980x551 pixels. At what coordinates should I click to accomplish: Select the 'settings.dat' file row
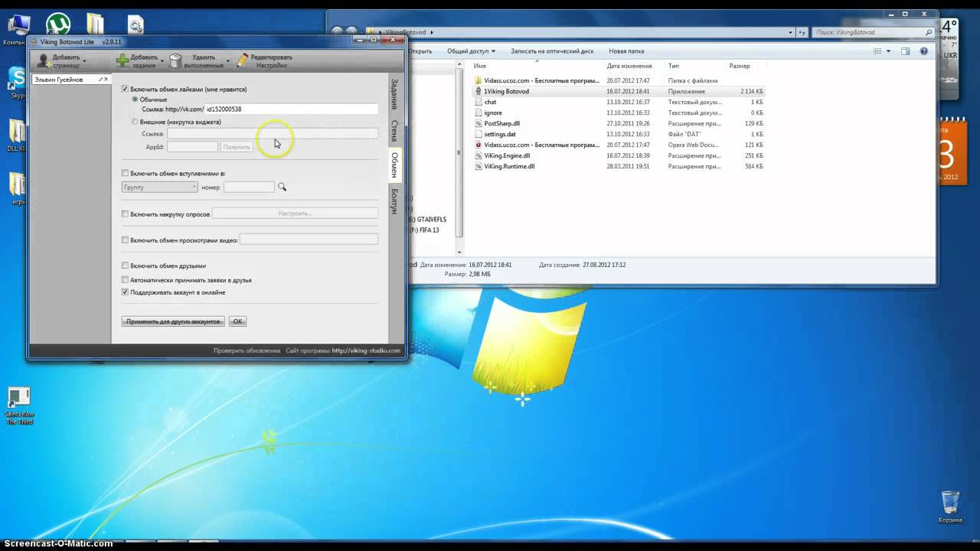[619, 134]
